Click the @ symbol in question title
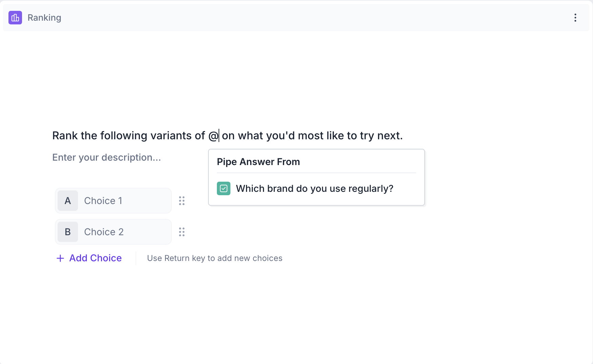The image size is (593, 364). (213, 136)
